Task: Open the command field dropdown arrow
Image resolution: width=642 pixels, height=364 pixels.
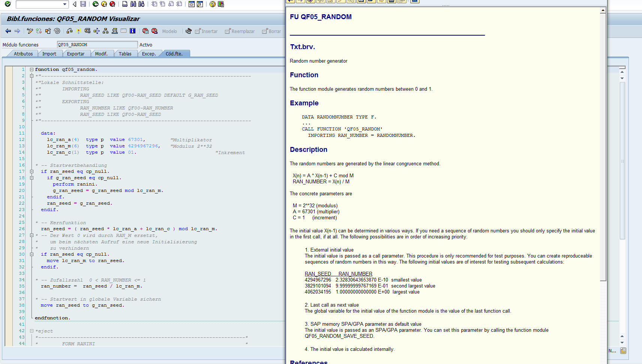Action: coord(64,4)
